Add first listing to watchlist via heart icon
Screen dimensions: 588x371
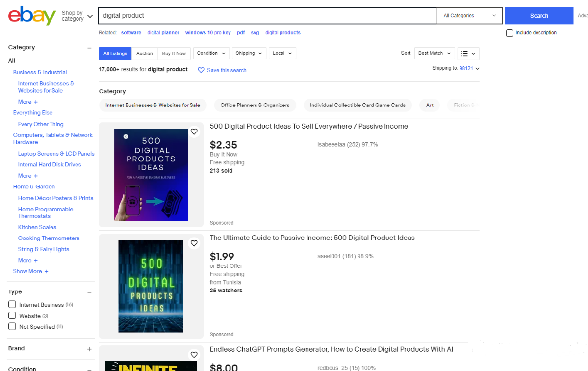pos(194,132)
